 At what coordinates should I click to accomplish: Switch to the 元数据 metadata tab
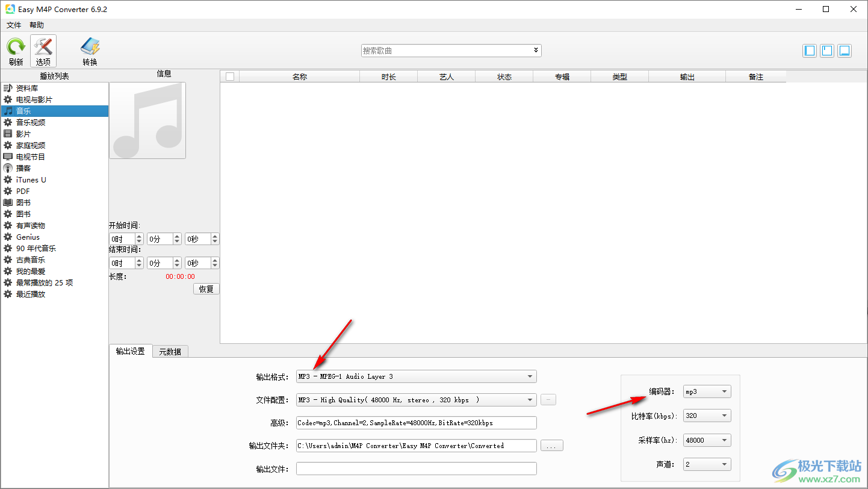click(170, 352)
